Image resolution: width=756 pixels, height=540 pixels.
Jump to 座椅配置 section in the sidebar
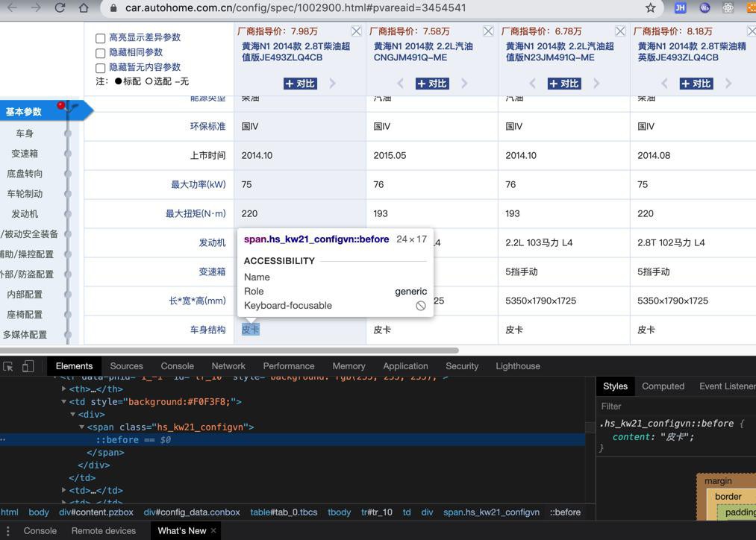25,315
